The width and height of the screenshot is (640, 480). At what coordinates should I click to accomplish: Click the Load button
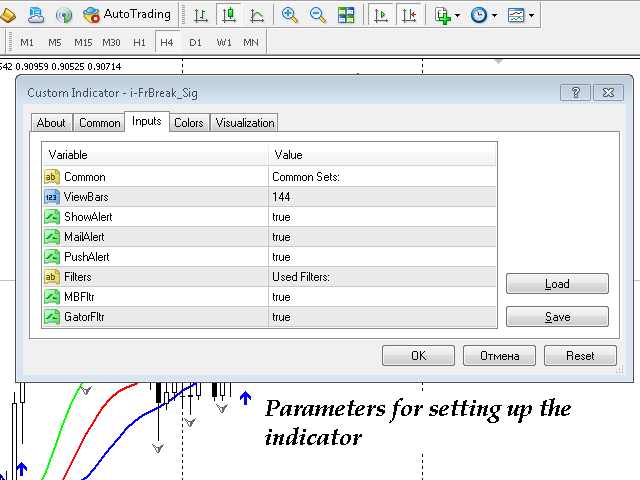557,284
